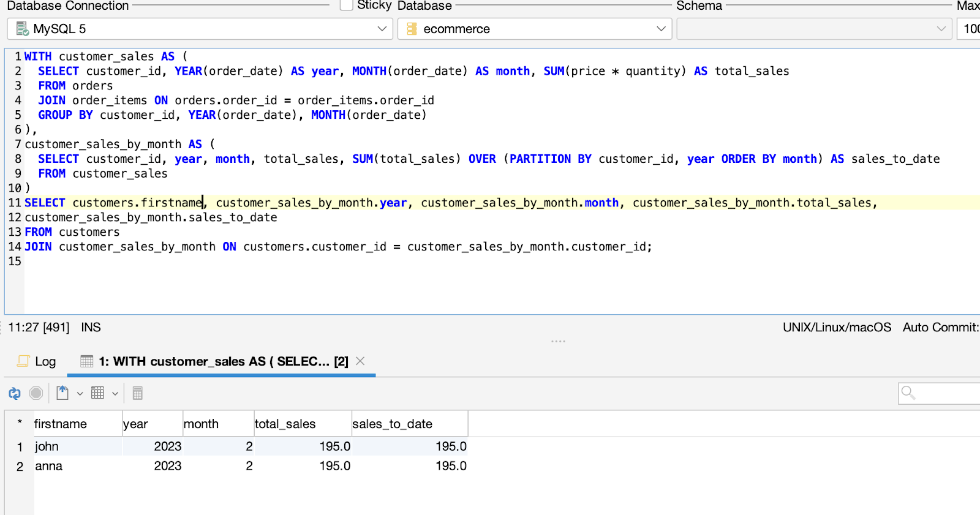Viewport: 980px width, 515px height.
Task: Click the INS insert mode indicator
Action: (91, 327)
